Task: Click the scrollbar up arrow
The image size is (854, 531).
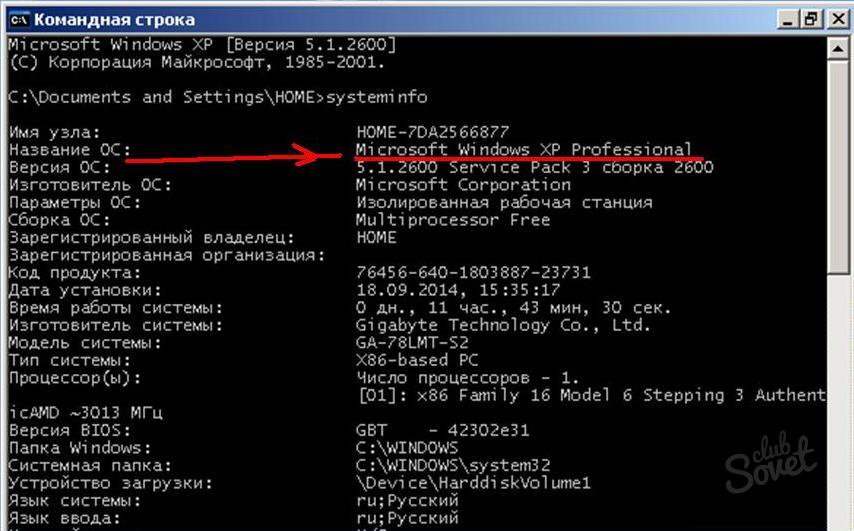Action: click(840, 45)
